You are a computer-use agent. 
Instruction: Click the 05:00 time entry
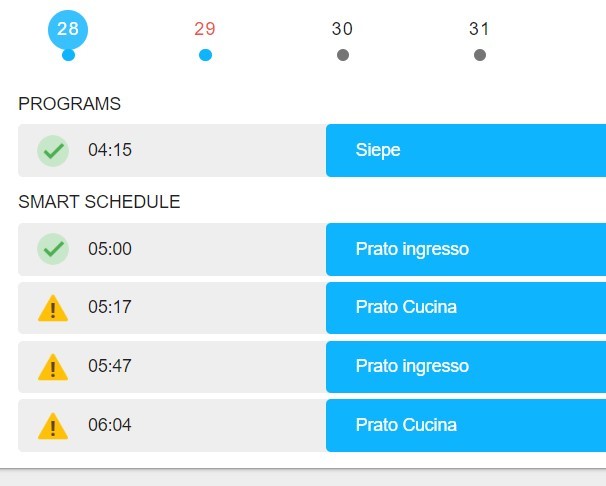[x=110, y=249]
